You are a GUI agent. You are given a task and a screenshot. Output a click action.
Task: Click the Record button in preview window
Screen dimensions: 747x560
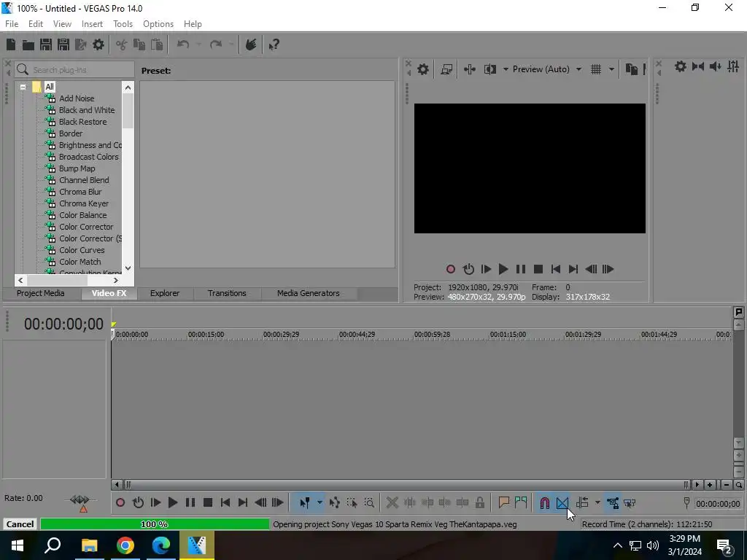tap(451, 270)
